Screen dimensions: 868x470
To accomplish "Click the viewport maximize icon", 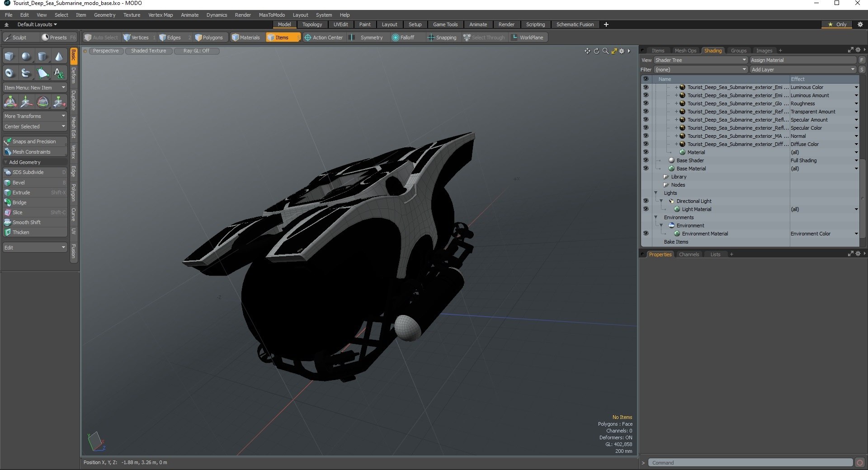I will pyautogui.click(x=614, y=51).
